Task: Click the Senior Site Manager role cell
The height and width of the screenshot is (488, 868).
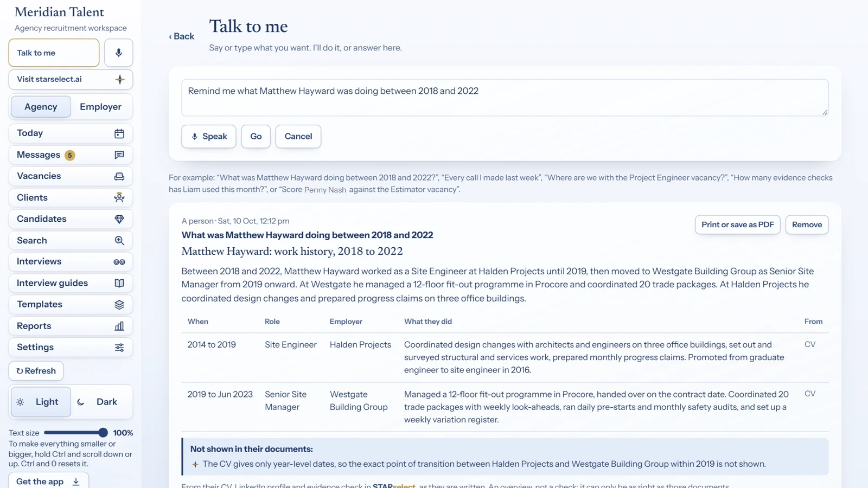Action: tap(286, 401)
